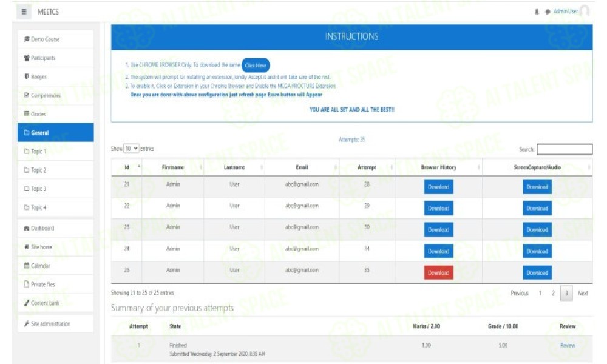Sort by Browser History column

click(439, 167)
